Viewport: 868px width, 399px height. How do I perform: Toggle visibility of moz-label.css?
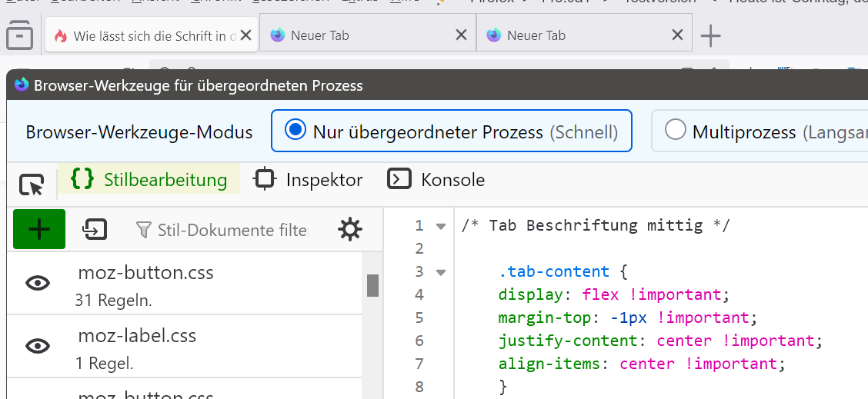tap(38, 346)
